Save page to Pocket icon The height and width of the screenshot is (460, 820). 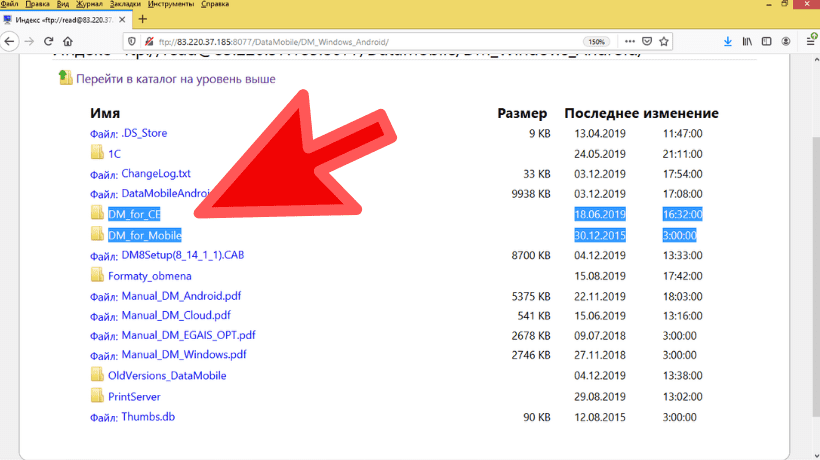point(647,41)
